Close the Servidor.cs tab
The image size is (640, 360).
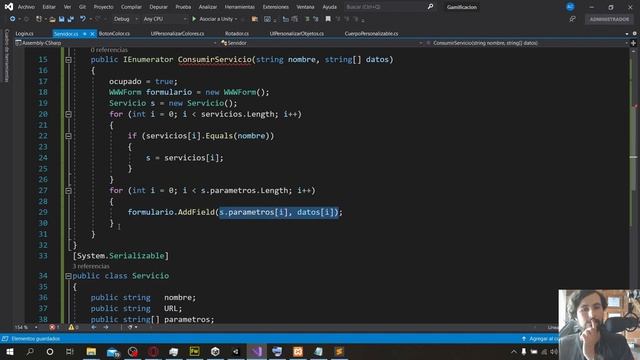point(92,34)
